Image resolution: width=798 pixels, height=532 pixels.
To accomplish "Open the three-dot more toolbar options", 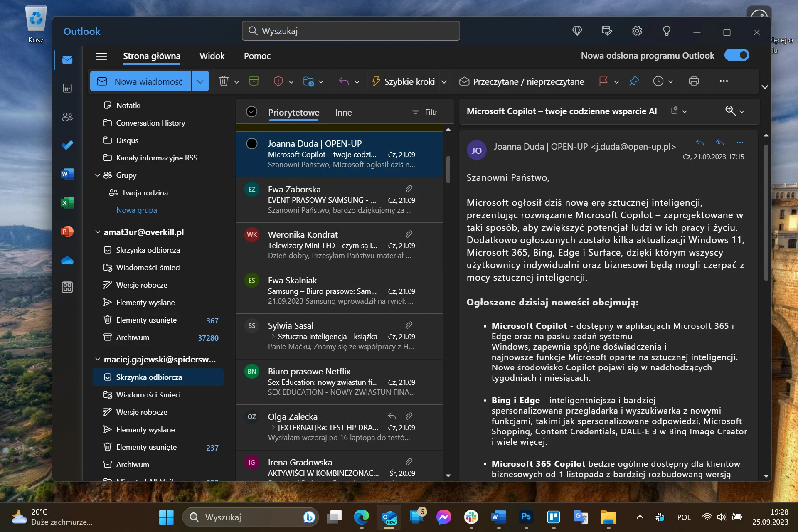I will point(724,81).
